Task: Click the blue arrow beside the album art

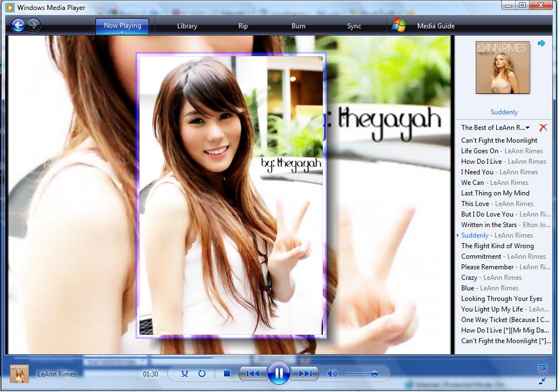Action: point(542,43)
